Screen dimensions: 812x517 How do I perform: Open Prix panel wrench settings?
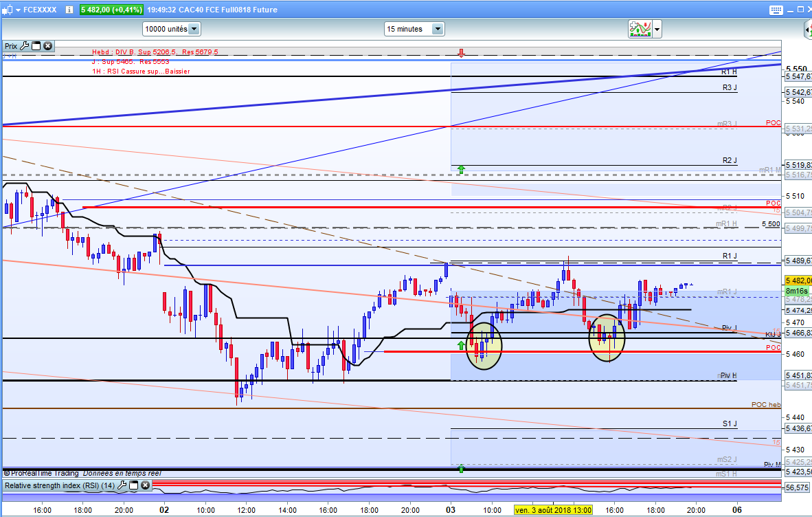(24, 46)
